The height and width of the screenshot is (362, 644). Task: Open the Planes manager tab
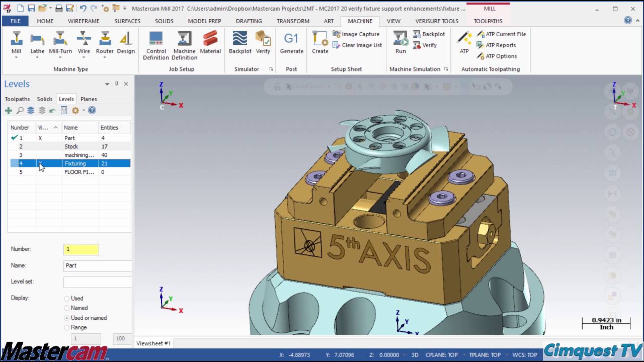pos(89,99)
